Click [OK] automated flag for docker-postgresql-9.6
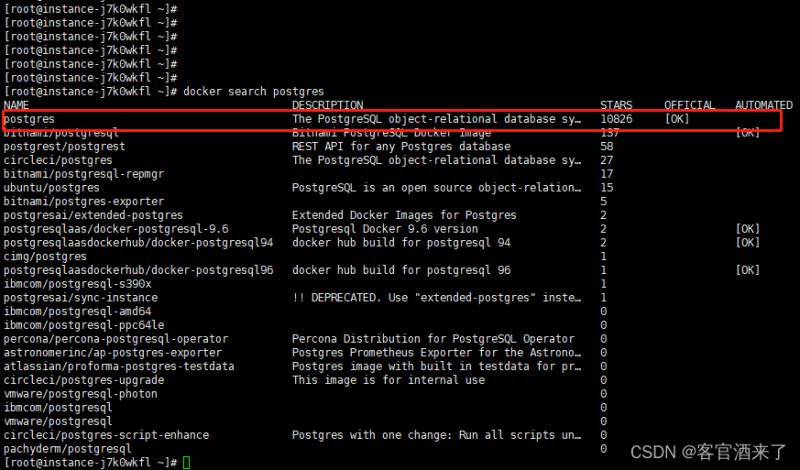The height and width of the screenshot is (470, 800). click(747, 229)
